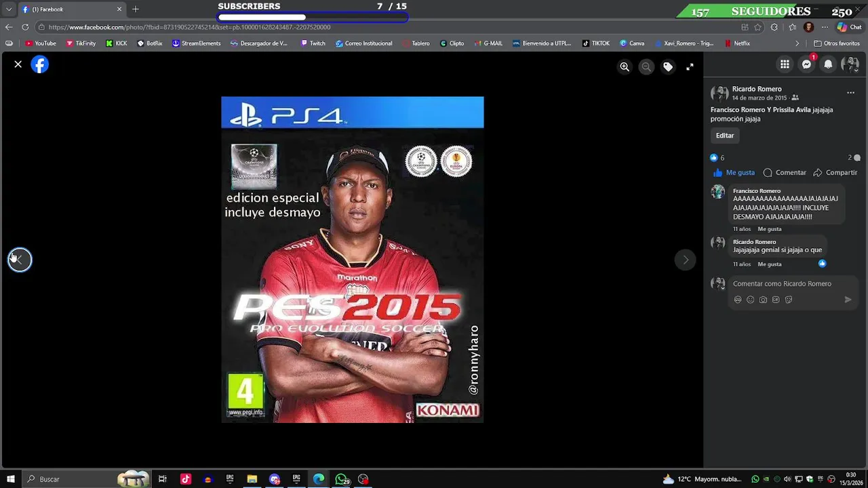Viewport: 868px width, 488px height.
Task: Expand the browser tab list dropdown
Action: tap(9, 9)
